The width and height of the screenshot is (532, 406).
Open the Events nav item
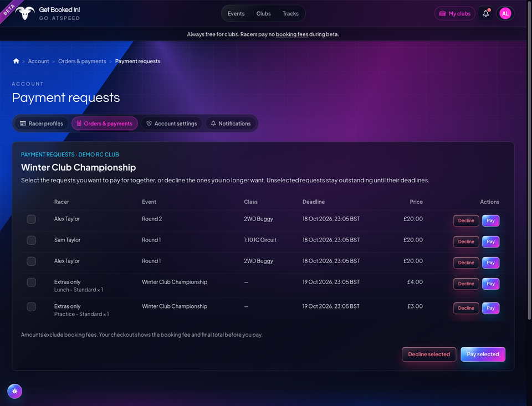pos(236,13)
